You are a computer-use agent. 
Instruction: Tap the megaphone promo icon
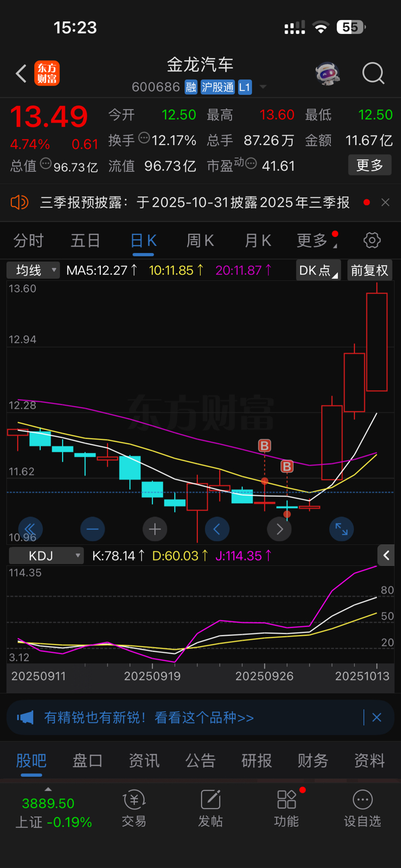[25, 718]
